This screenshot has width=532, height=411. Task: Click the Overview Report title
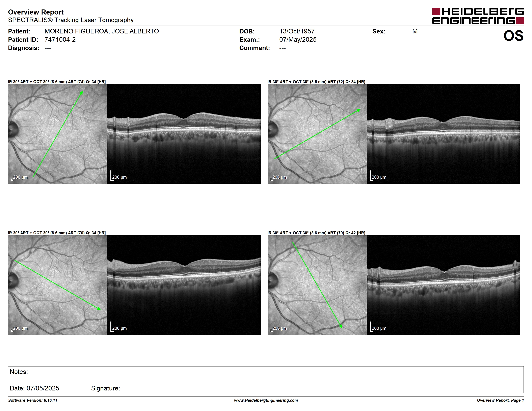point(36,12)
